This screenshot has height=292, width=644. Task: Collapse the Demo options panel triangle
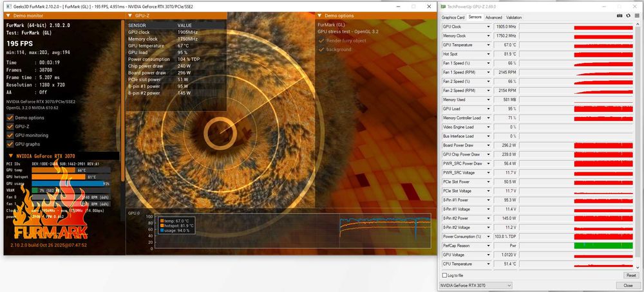[x=319, y=15]
